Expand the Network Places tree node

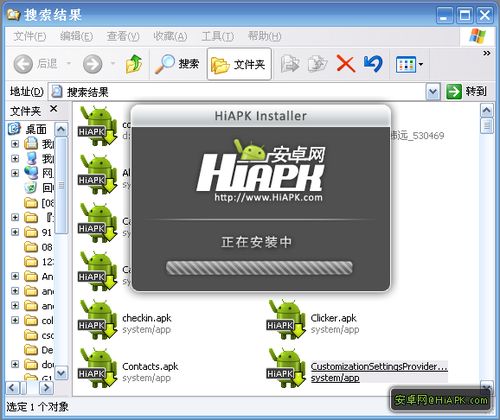click(15, 173)
